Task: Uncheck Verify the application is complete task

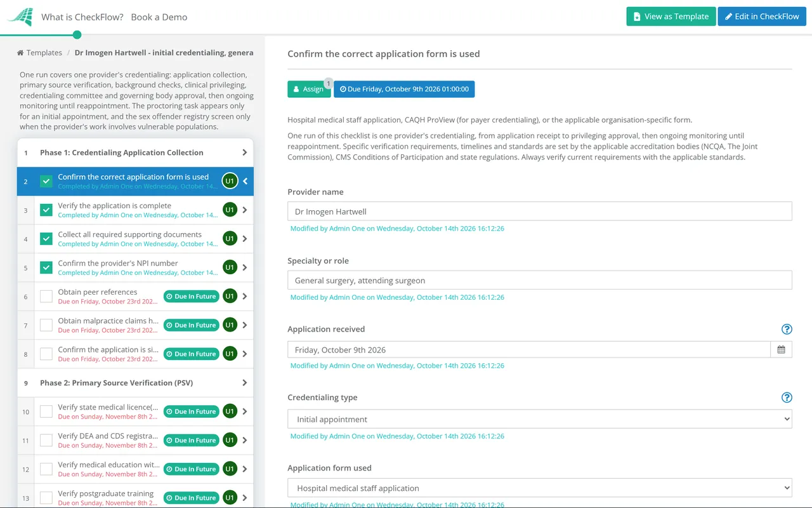Action: [46, 210]
